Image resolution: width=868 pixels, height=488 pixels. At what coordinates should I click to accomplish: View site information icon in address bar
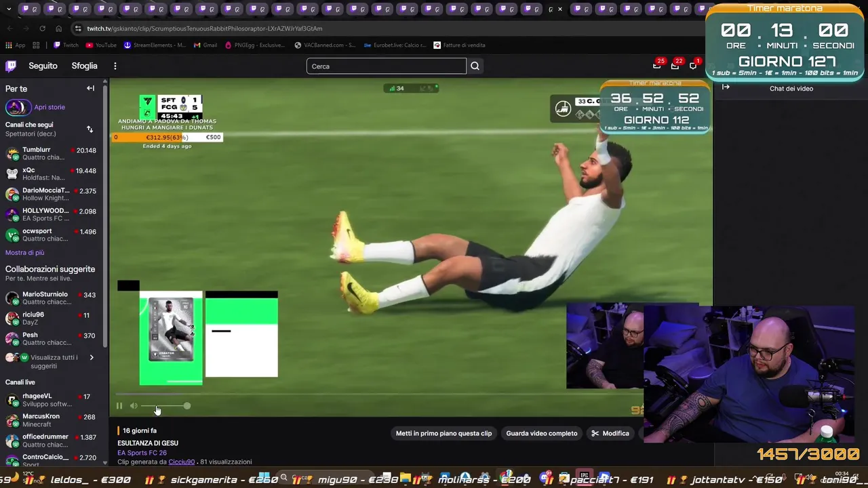click(79, 28)
